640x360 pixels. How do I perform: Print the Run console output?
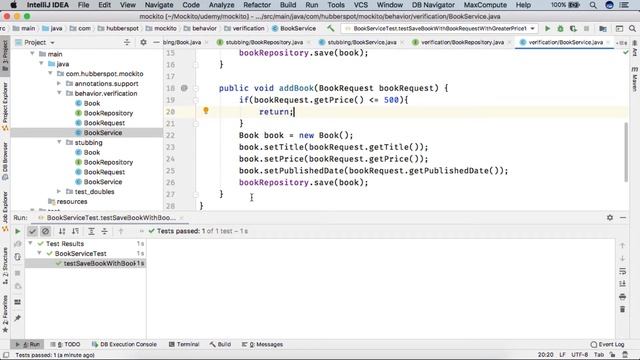(622, 296)
